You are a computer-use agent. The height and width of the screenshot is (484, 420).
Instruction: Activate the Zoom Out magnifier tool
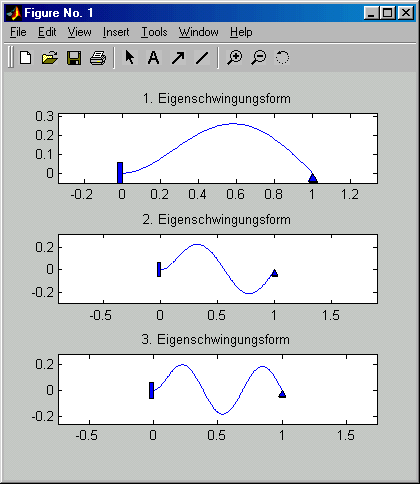[x=259, y=58]
